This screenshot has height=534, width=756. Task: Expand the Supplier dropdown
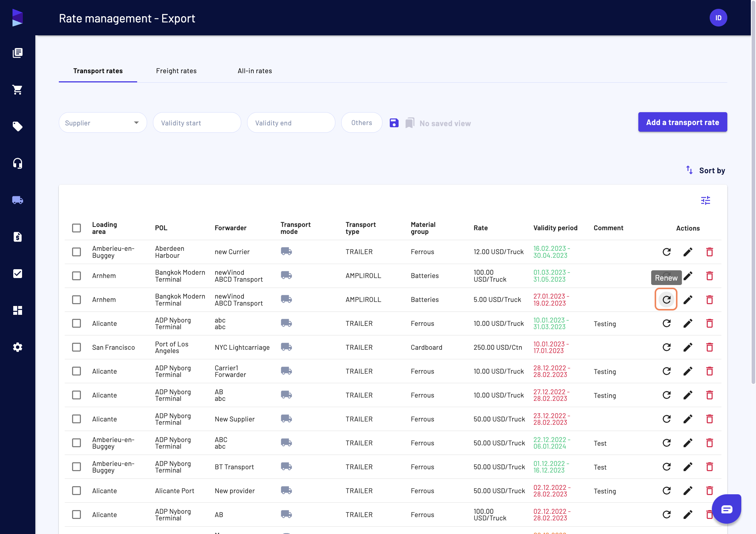click(103, 123)
